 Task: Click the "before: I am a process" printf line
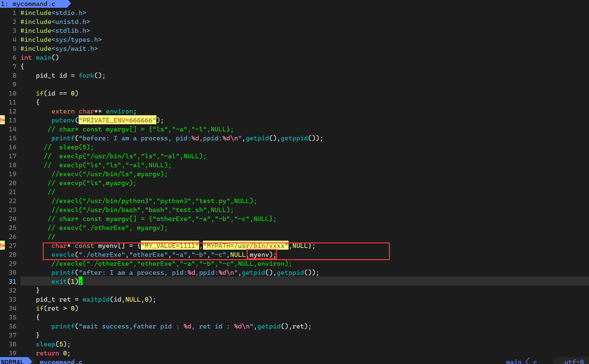187,138
